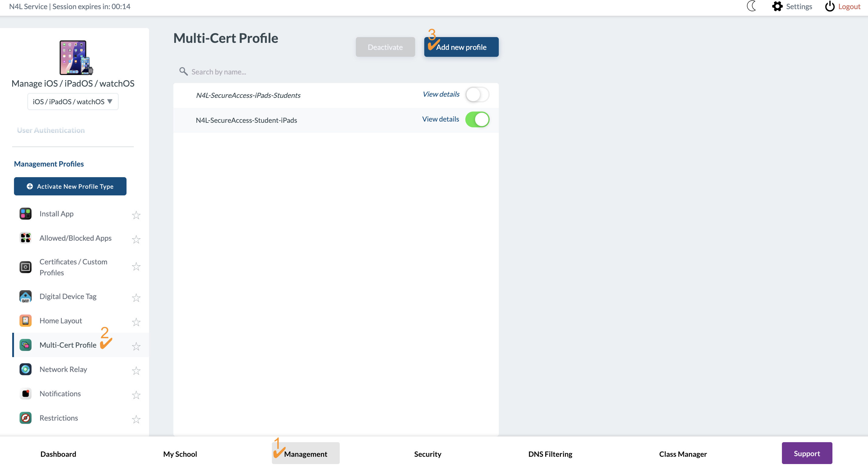868x468 pixels.
Task: Click the Certificates / Custom Profiles icon
Action: pos(25,267)
